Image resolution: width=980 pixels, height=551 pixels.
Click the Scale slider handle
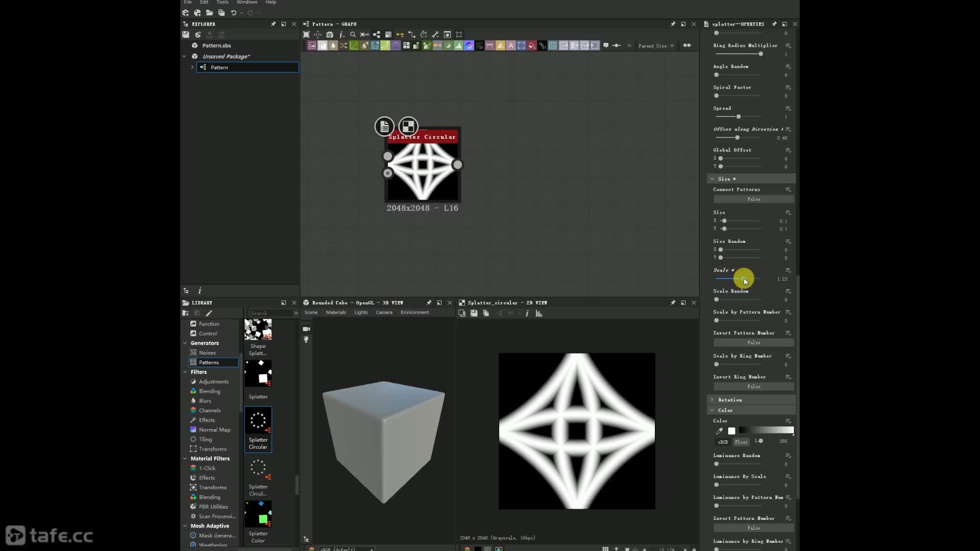[744, 279]
